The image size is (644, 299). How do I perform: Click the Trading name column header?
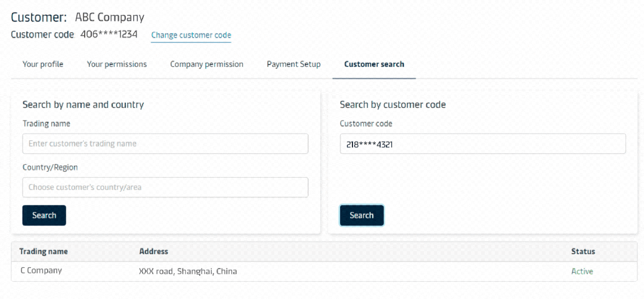pyautogui.click(x=44, y=251)
